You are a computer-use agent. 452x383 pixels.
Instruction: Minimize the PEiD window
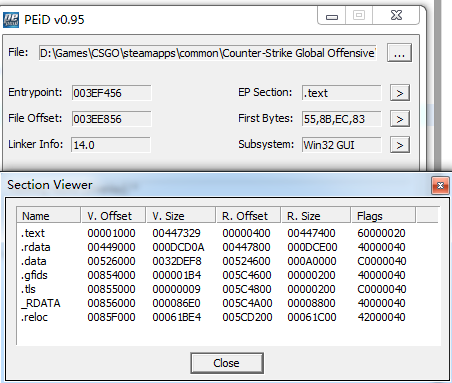pos(332,16)
